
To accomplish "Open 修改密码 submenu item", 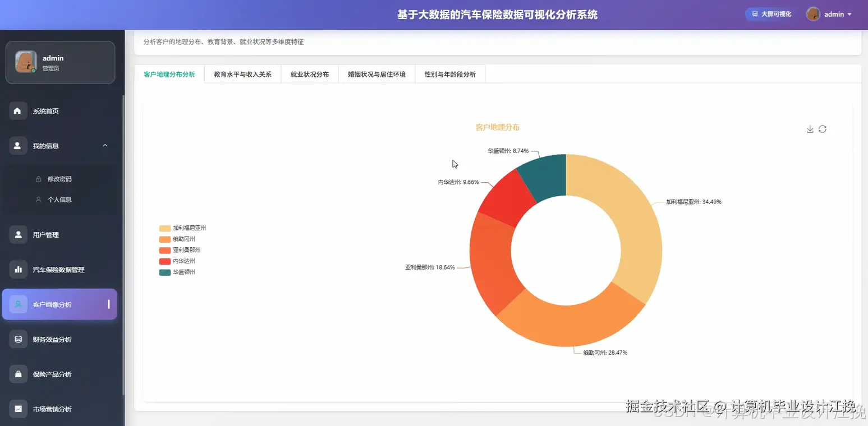I will 59,179.
